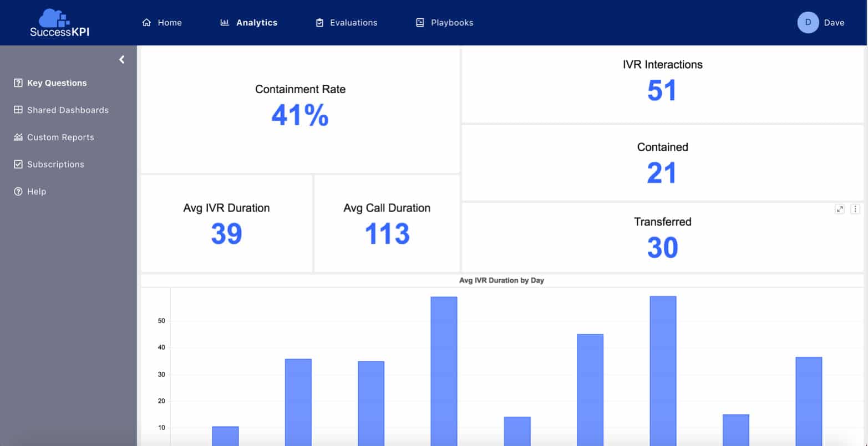
Task: Click the IVR Interactions value 51
Action: pyautogui.click(x=662, y=90)
